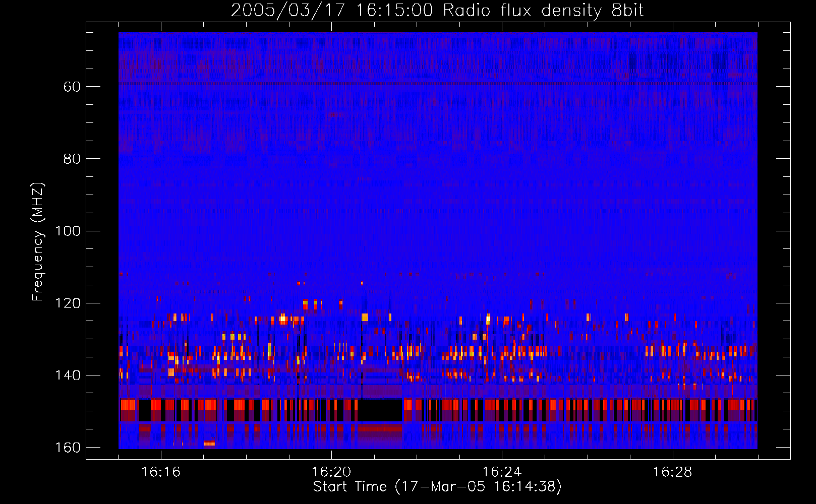Viewport: 816px width, 504px height.
Task: Click the 16:20 time tick label
Action: [x=331, y=472]
